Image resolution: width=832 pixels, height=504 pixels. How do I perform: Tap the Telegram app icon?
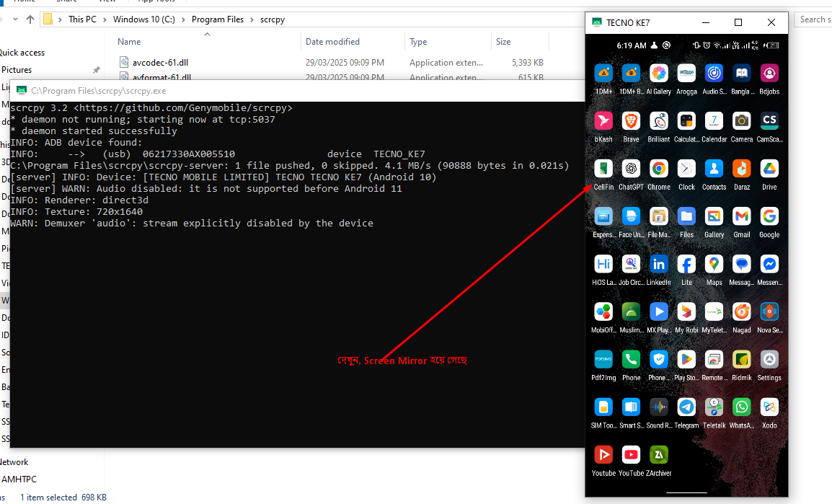tap(686, 407)
